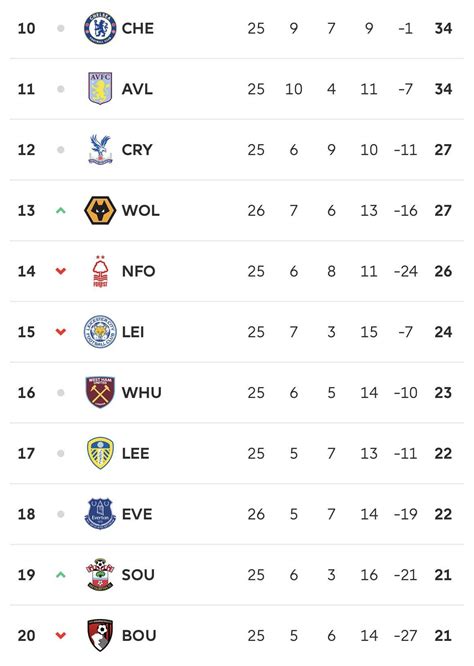Tap the Crystal Palace eagle crest

point(100,150)
